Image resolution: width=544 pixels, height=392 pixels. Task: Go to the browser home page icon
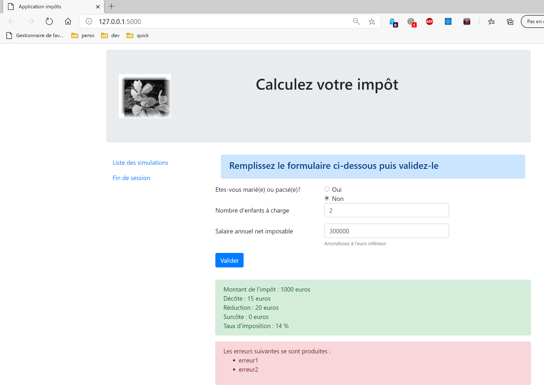point(68,21)
